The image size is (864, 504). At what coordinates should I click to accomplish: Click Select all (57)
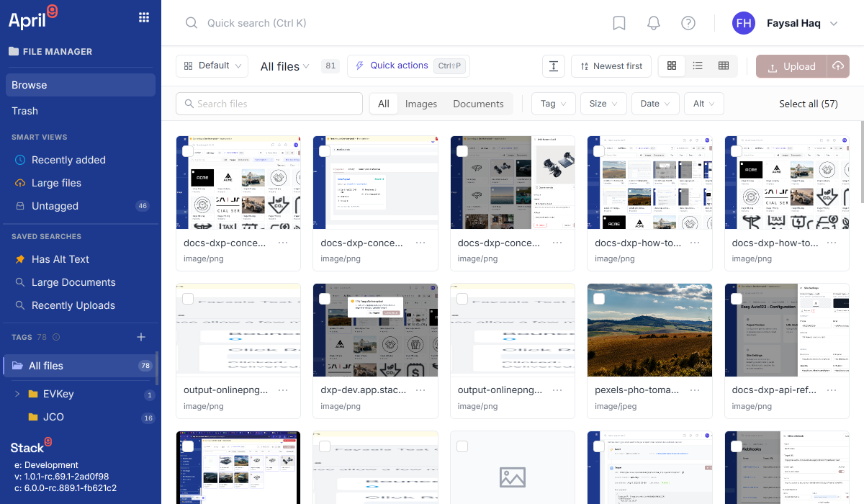809,104
